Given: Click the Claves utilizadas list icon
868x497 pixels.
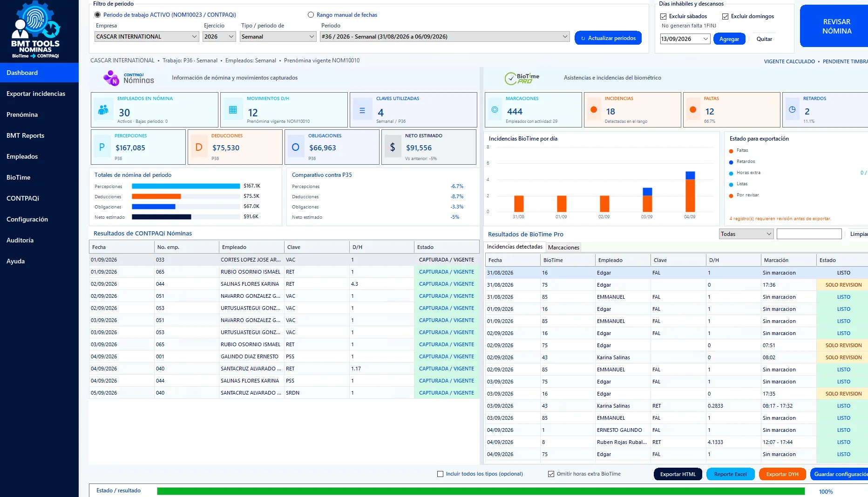Looking at the screenshot, I should coord(362,111).
